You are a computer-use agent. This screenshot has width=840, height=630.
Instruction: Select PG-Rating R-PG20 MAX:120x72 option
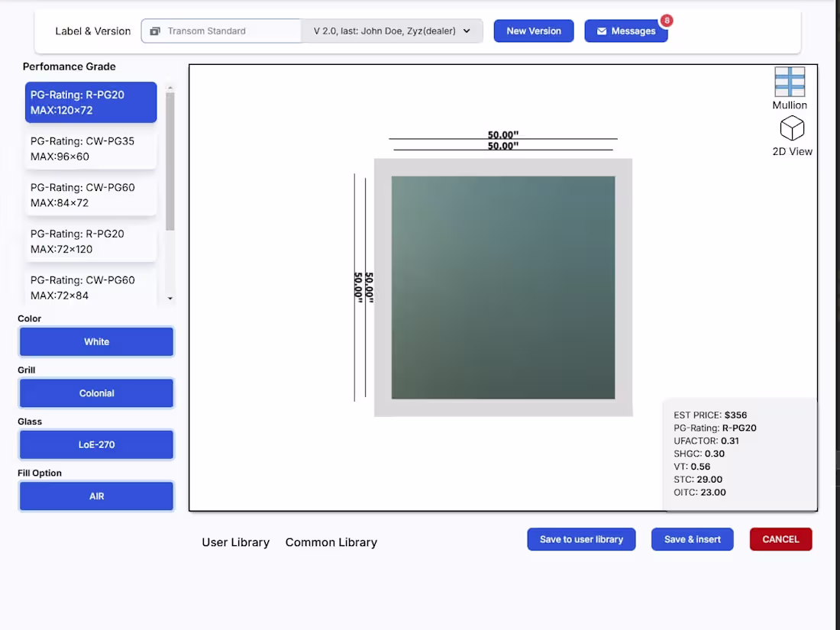(91, 102)
